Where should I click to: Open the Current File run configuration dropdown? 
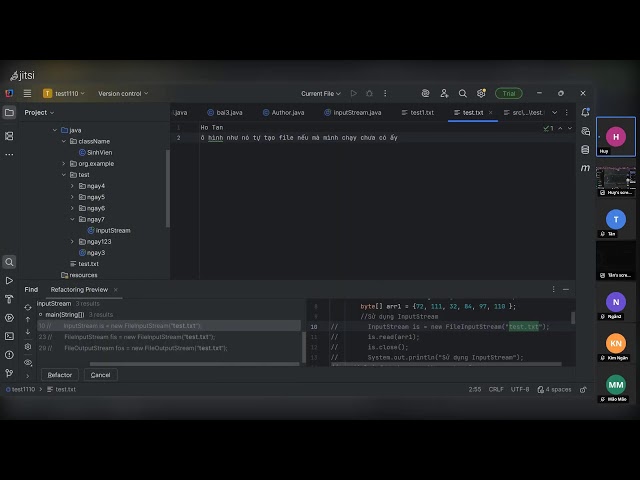[321, 93]
